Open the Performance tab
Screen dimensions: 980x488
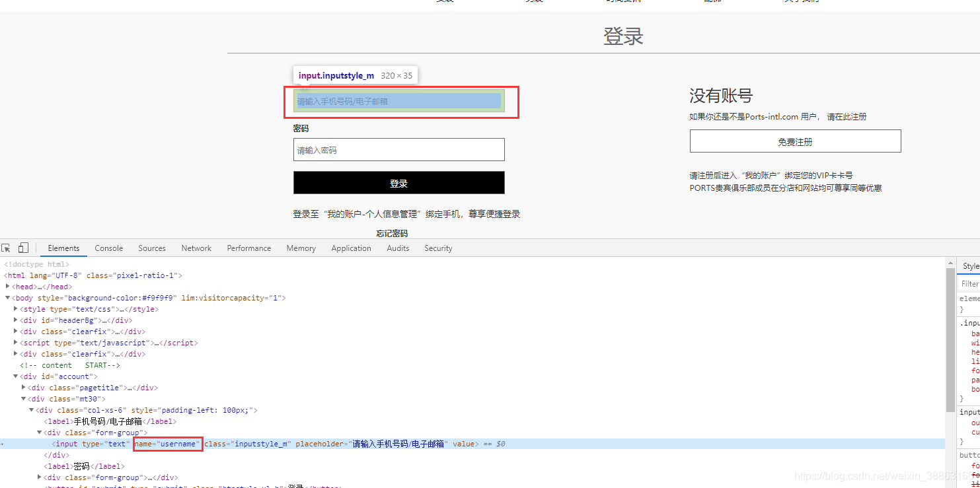coord(249,248)
